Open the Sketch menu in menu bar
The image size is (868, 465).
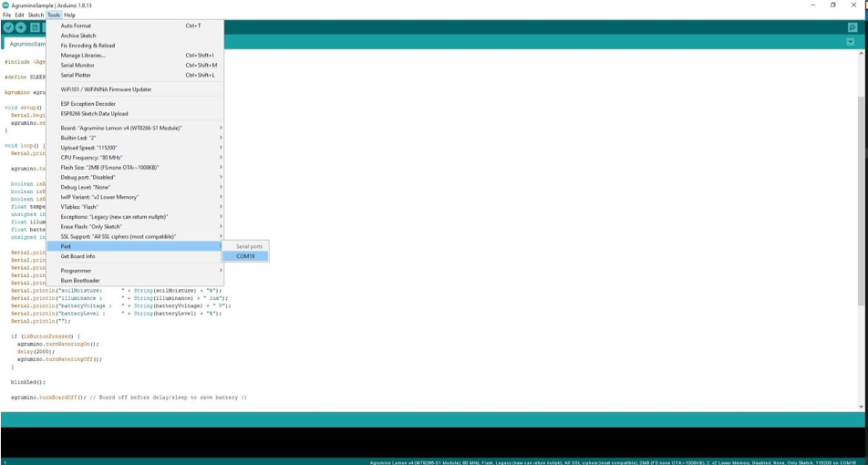pyautogui.click(x=36, y=15)
